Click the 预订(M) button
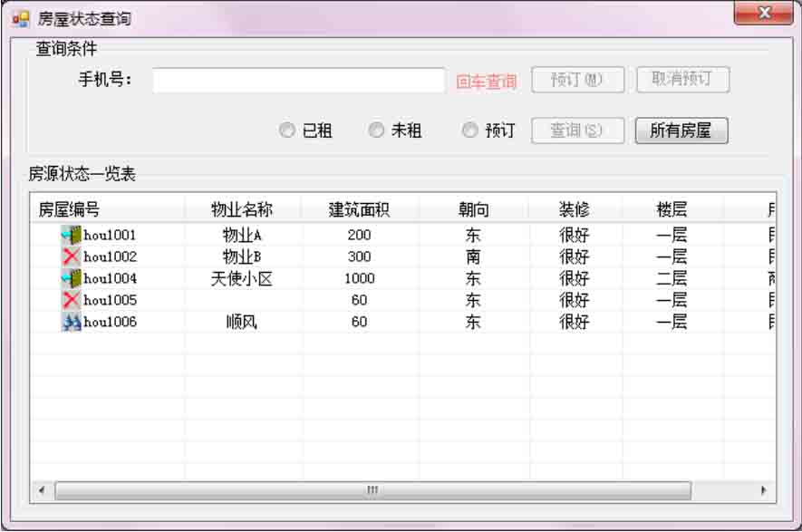 [x=577, y=80]
